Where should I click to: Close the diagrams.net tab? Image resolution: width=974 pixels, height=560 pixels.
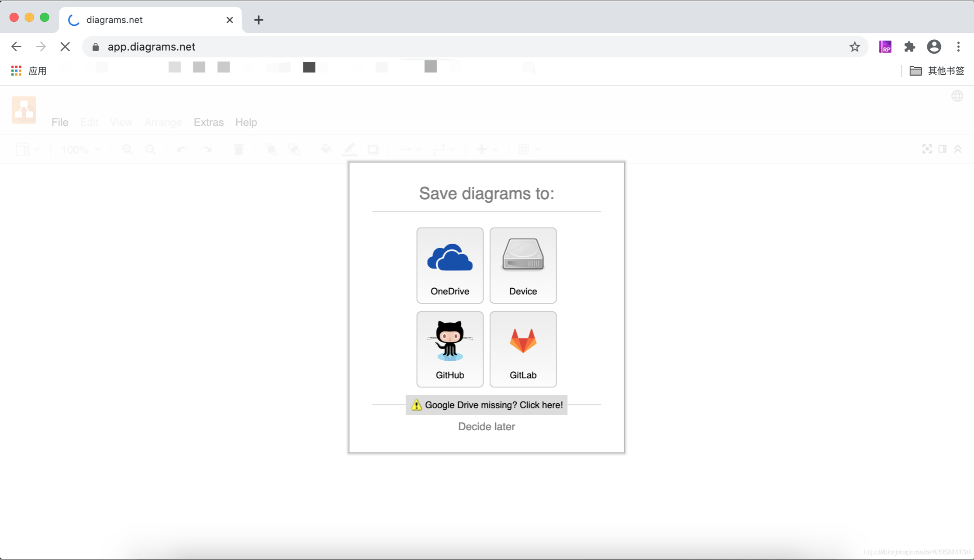tap(230, 20)
